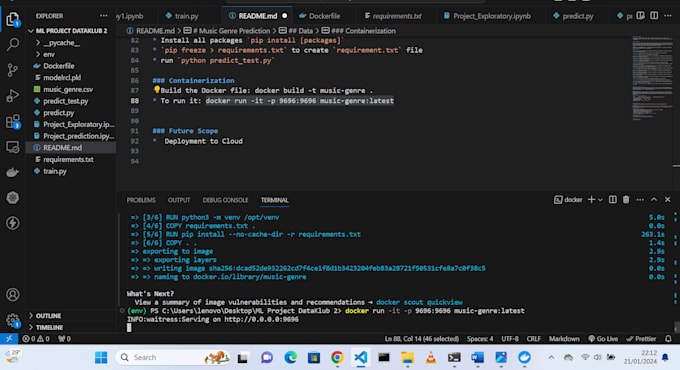Image resolution: width=680 pixels, height=370 pixels.
Task: Open the Extensions view
Action: [x=13, y=121]
